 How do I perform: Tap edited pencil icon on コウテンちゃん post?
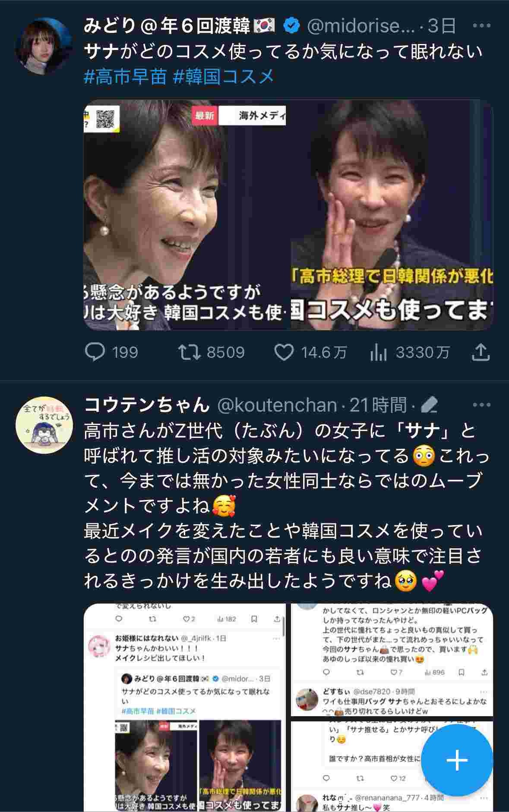pos(429,405)
